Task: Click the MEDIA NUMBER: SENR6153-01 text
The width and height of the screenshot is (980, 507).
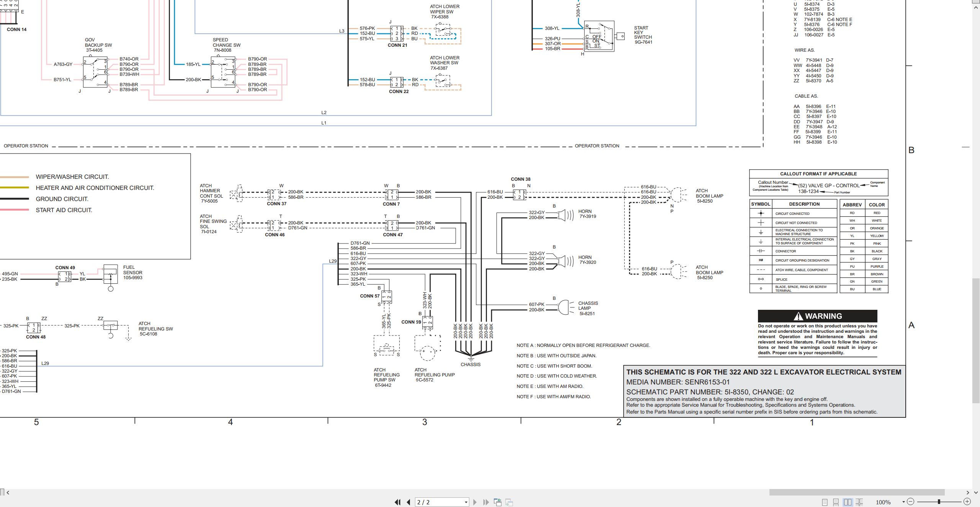Action: point(678,382)
